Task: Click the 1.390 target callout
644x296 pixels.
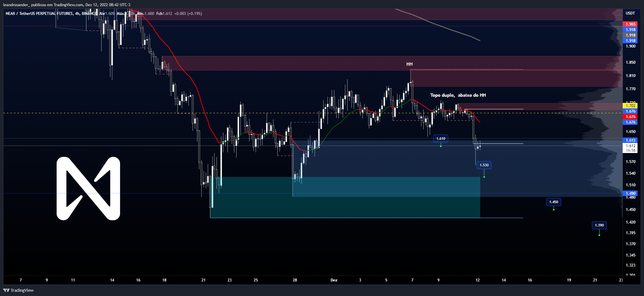Action: pyautogui.click(x=599, y=225)
